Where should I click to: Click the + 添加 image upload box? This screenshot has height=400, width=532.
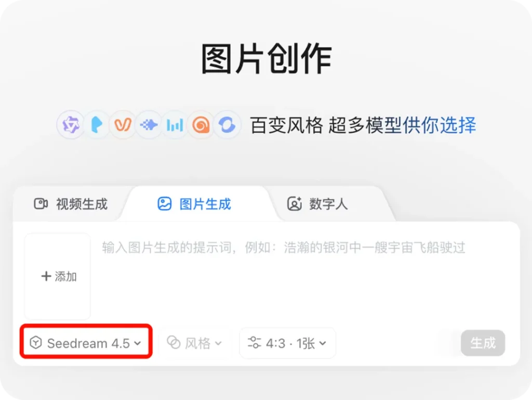(58, 276)
